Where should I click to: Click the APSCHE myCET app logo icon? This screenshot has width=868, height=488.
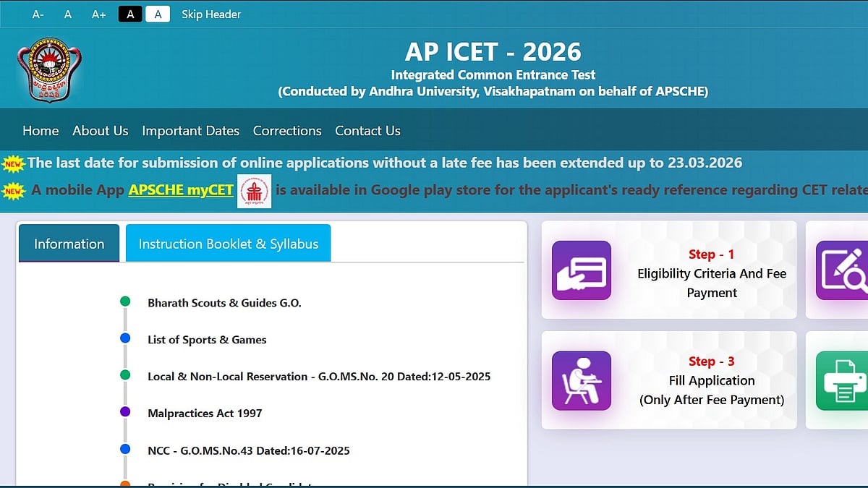[255, 192]
